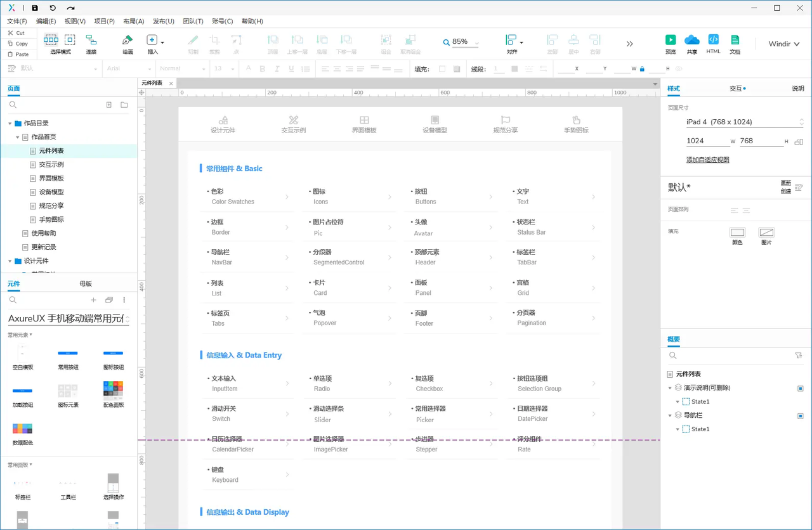Open the 发布(U) menu
The height and width of the screenshot is (530, 812).
pyautogui.click(x=163, y=21)
